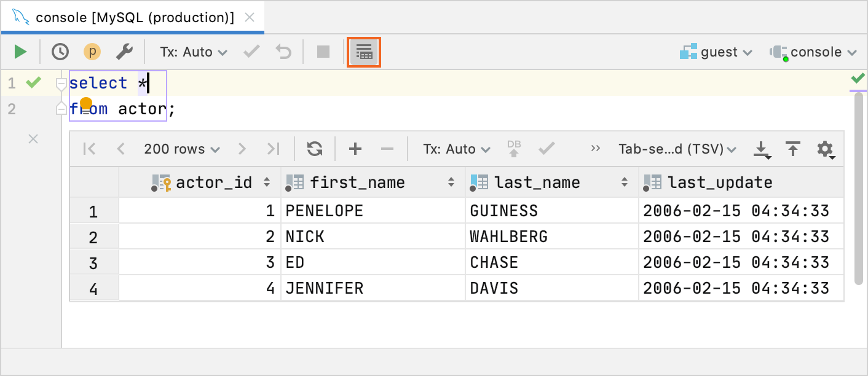Viewport: 868px width, 376px height.
Task: Execute the query with the green run icon
Action: click(x=20, y=52)
